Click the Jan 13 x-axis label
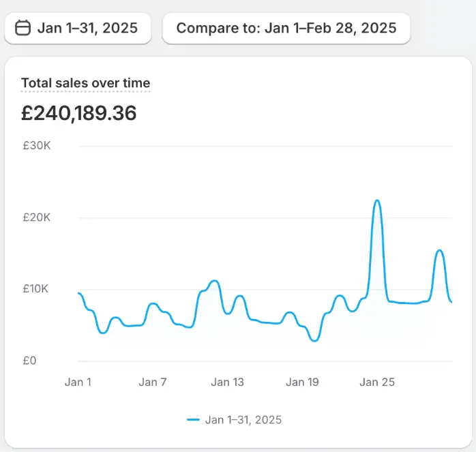Image resolution: width=476 pixels, height=452 pixels. 227,382
